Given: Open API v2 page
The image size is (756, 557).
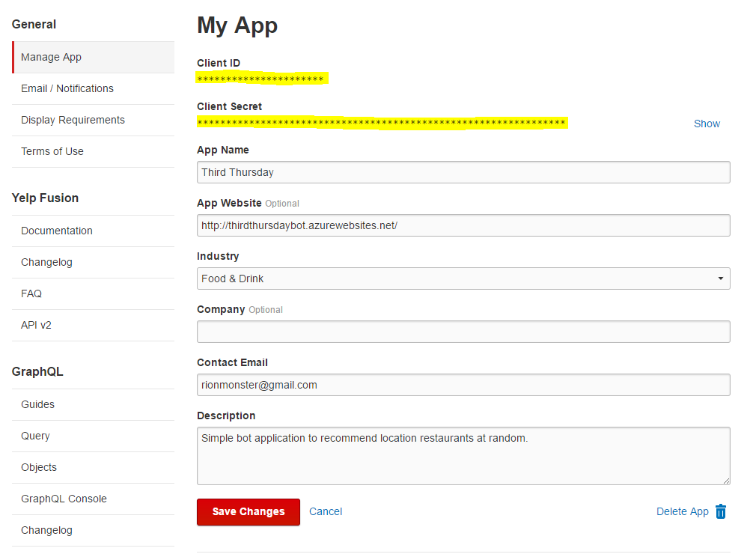Looking at the screenshot, I should click(x=93, y=325).
